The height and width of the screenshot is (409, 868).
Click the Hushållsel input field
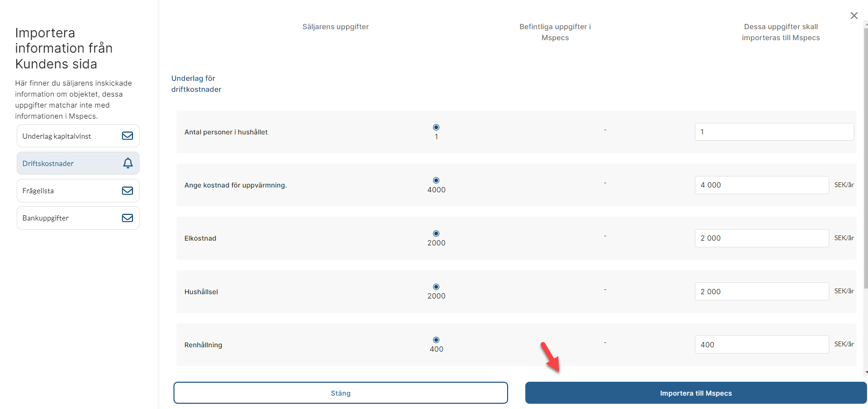coord(762,291)
